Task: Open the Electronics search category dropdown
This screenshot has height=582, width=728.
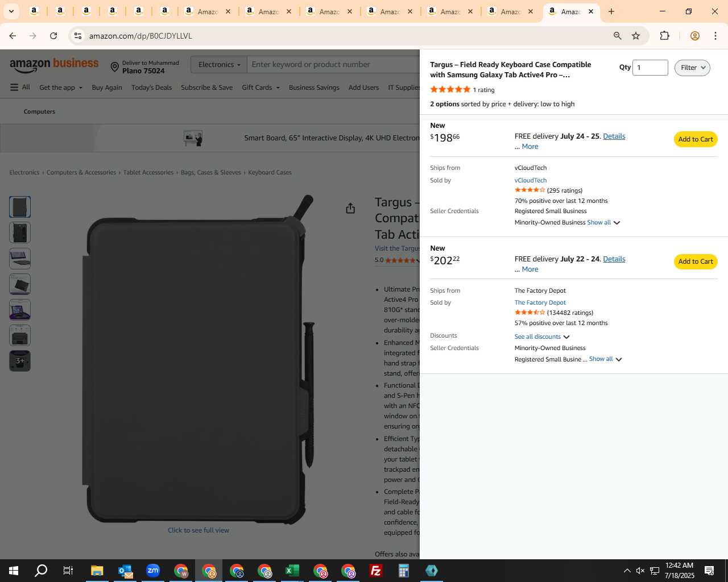Action: coord(219,65)
